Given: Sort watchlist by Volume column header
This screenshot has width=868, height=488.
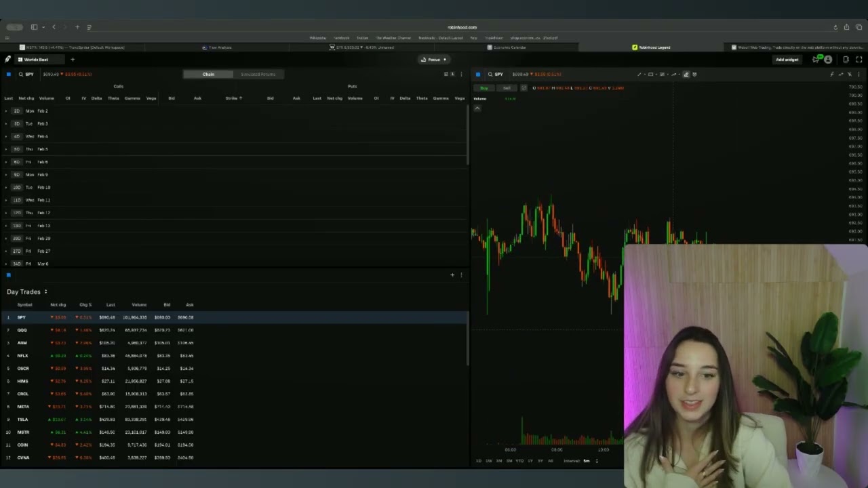Looking at the screenshot, I should click(x=139, y=305).
